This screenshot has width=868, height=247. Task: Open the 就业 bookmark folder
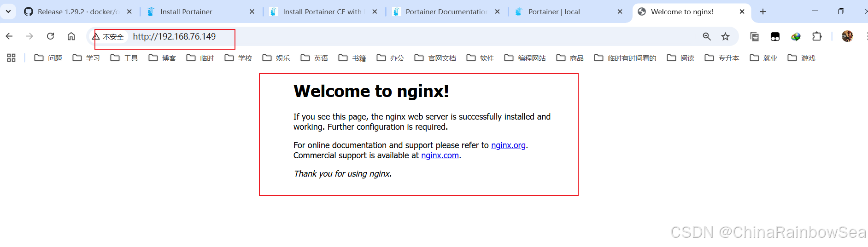(x=764, y=58)
